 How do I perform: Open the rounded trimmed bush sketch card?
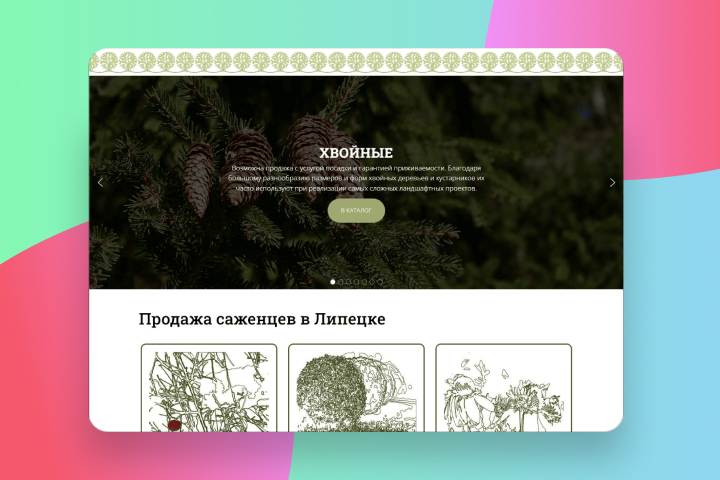[x=356, y=388]
